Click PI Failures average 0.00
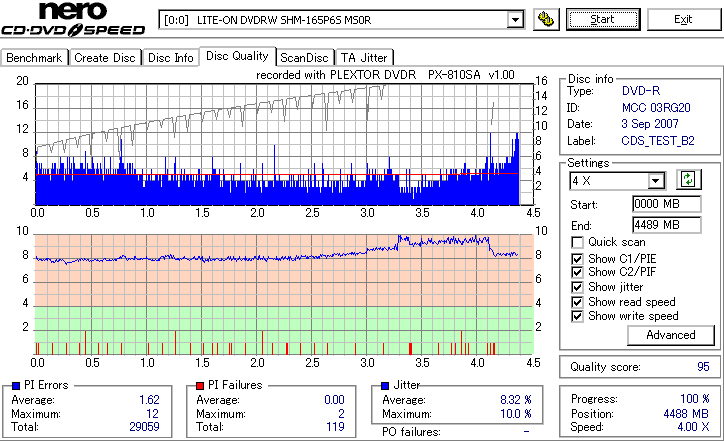724x441 pixels. (334, 399)
